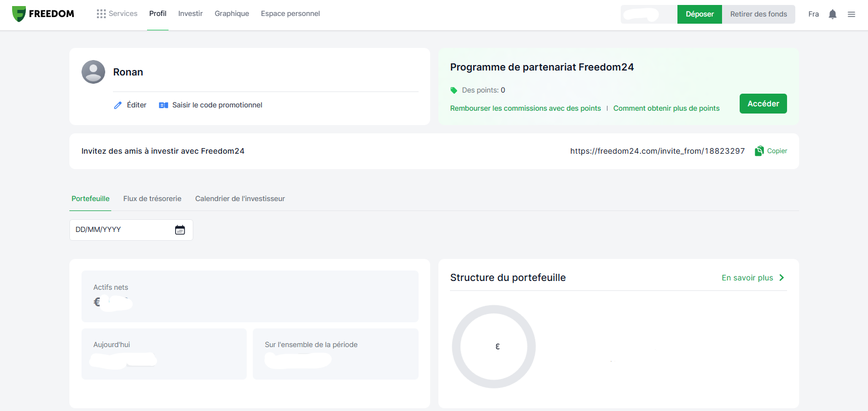868x411 pixels.
Task: Click Sur l'ensemble de la période card
Action: (335, 354)
